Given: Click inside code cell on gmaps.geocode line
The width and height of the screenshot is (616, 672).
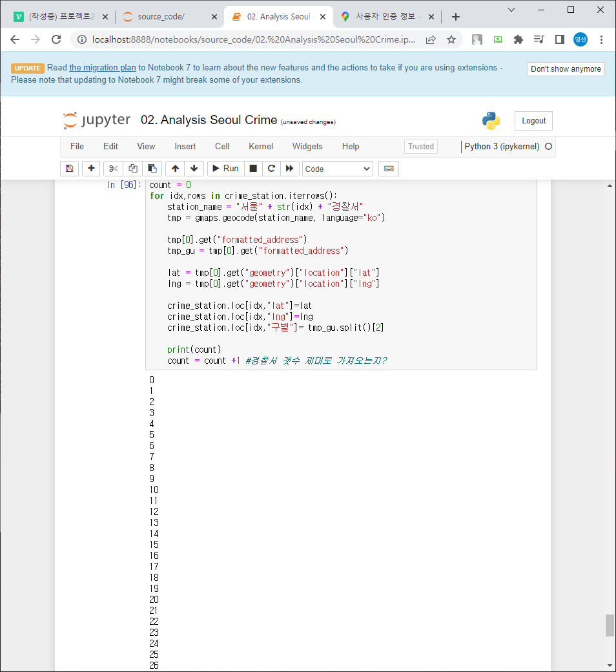Looking at the screenshot, I should tap(276, 218).
